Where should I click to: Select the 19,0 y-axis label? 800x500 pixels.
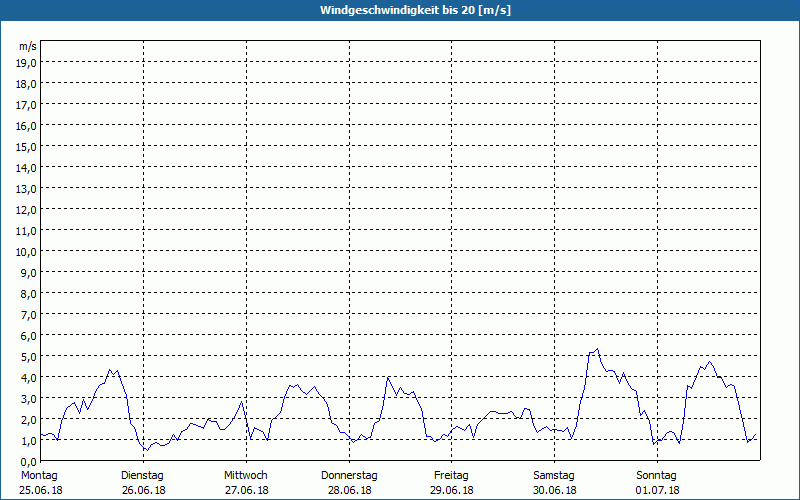tap(26, 63)
